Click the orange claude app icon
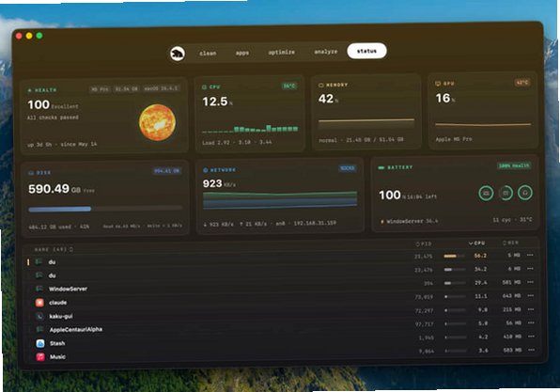 [x=39, y=303]
